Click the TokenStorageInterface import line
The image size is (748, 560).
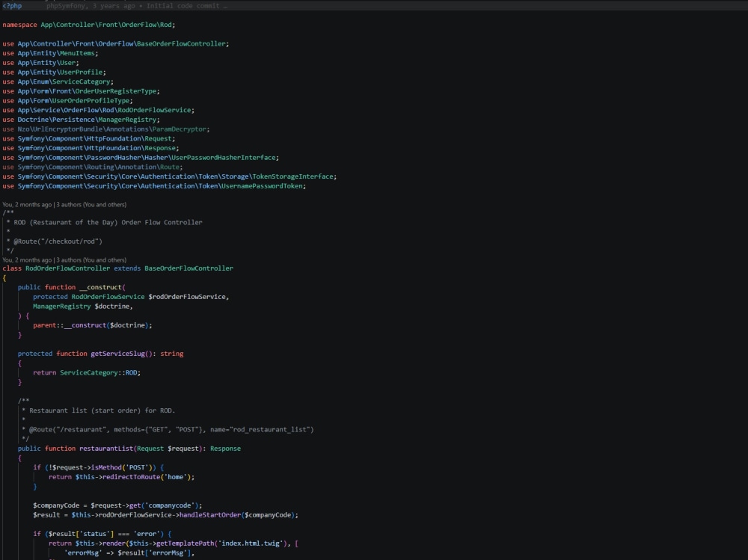tap(169, 176)
